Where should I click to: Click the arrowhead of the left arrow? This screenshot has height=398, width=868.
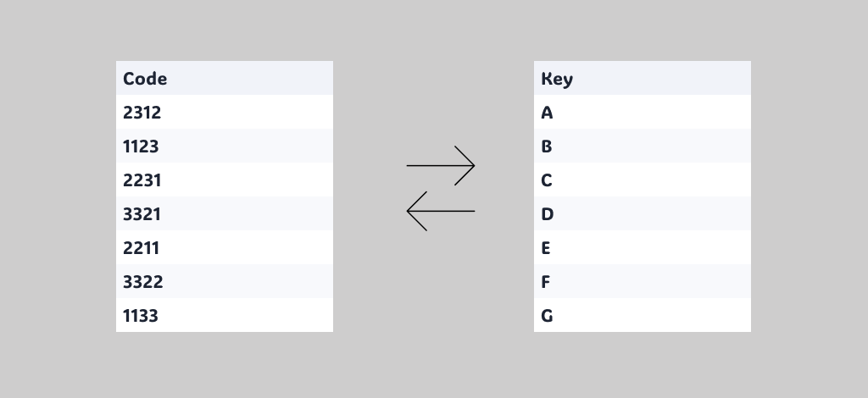tap(417, 211)
